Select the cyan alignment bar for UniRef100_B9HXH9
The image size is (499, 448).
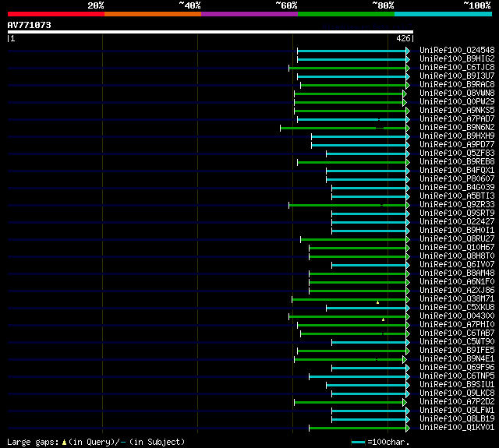(359, 136)
